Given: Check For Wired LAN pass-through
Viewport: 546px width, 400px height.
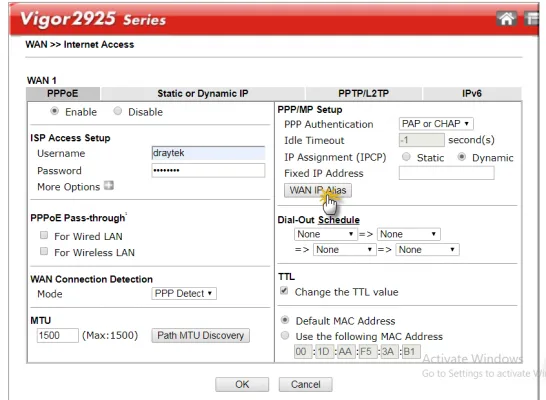Looking at the screenshot, I should click(44, 235).
